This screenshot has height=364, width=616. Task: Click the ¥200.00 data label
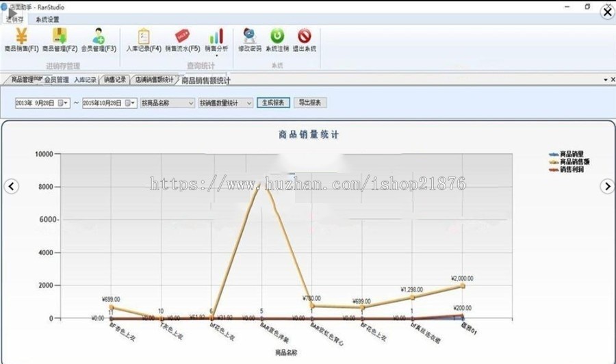[463, 309]
